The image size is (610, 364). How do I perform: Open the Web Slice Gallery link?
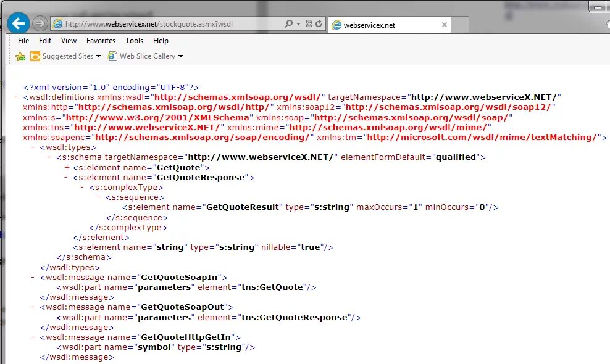click(x=148, y=56)
